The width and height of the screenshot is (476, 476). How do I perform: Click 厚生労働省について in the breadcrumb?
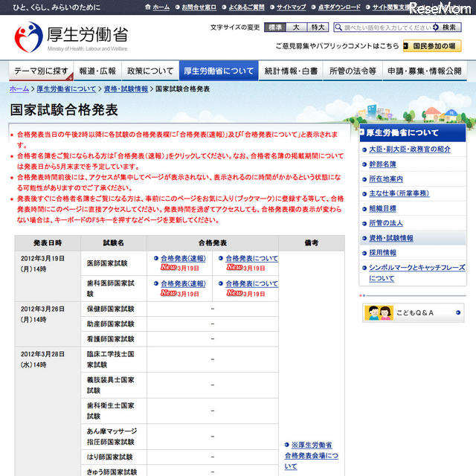(x=66, y=89)
